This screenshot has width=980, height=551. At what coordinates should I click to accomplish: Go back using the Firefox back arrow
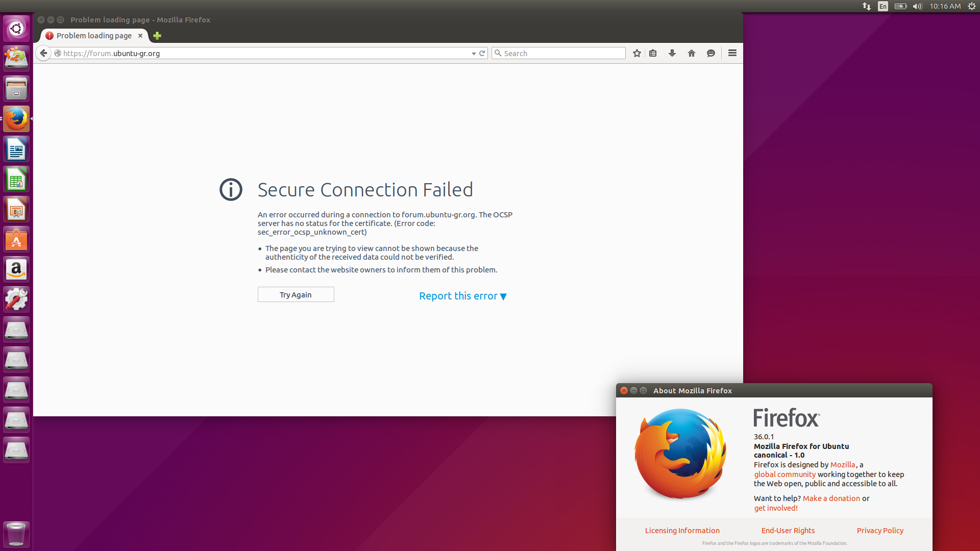coord(43,53)
